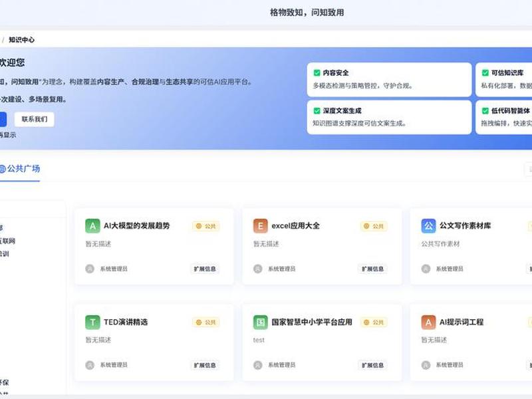The image size is (532, 399).
Task: Click the green A icon of AI大模型的发展趋势
Action: point(92,226)
